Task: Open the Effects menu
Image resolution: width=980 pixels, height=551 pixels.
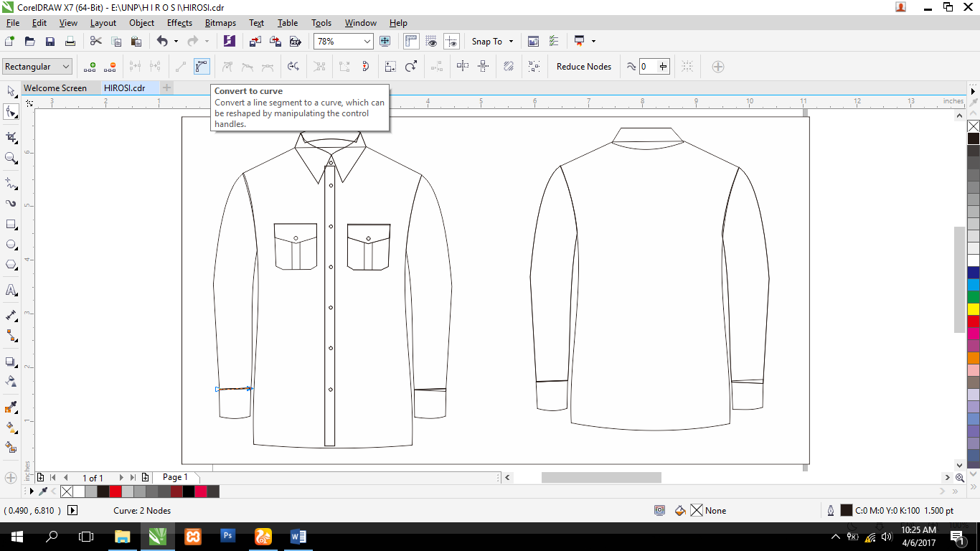Action: [x=179, y=23]
